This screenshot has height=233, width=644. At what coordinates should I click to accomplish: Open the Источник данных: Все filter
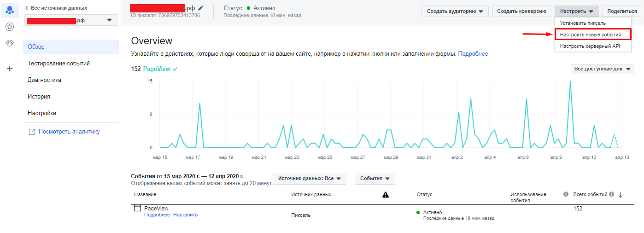309,179
